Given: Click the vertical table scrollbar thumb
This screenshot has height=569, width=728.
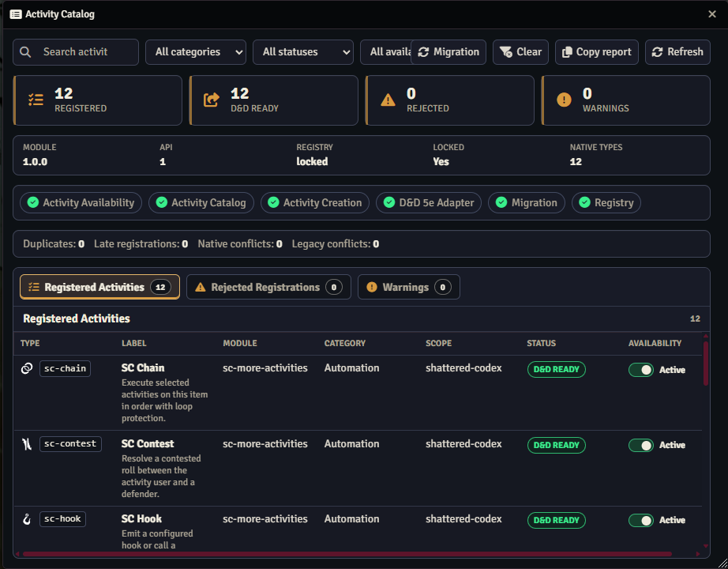Looking at the screenshot, I should [x=706, y=364].
